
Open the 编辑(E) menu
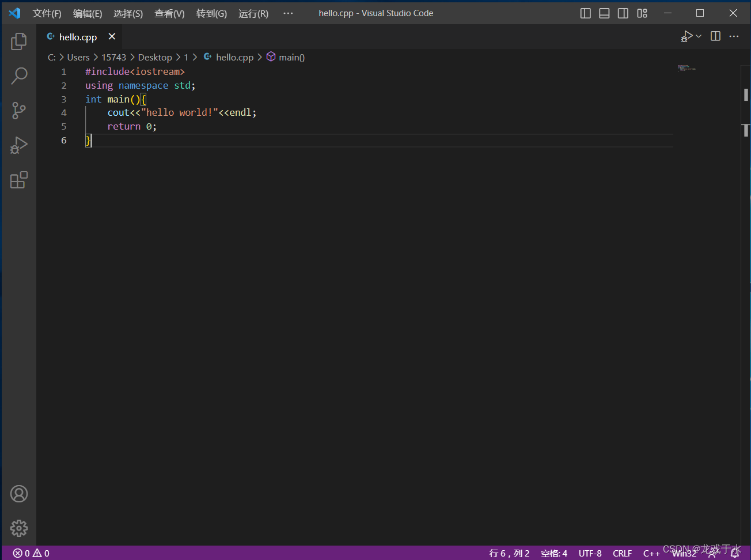pos(88,13)
